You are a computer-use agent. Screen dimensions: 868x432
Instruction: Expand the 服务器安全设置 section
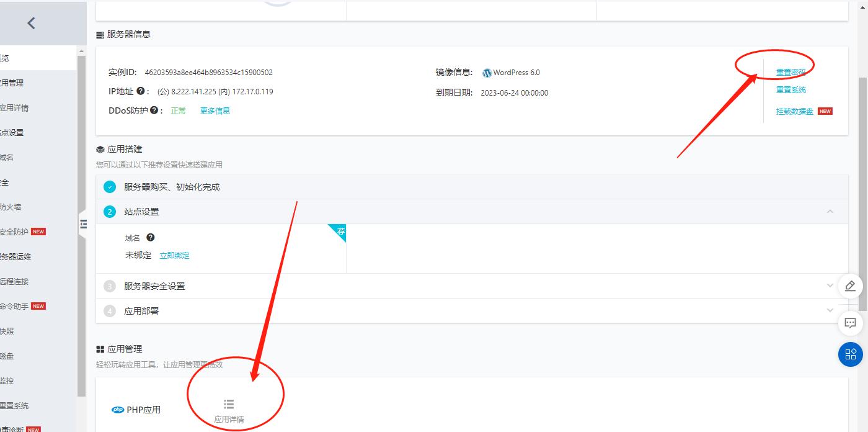pyautogui.click(x=830, y=285)
